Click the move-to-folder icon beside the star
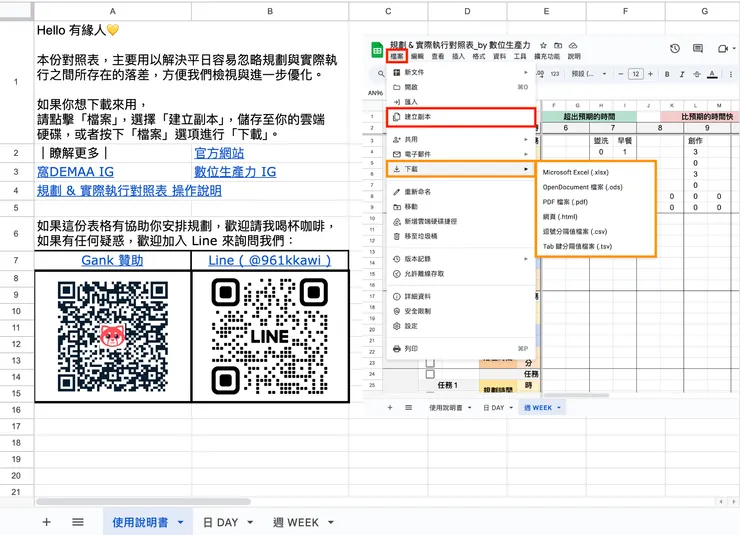The width and height of the screenshot is (740, 535). click(x=558, y=45)
